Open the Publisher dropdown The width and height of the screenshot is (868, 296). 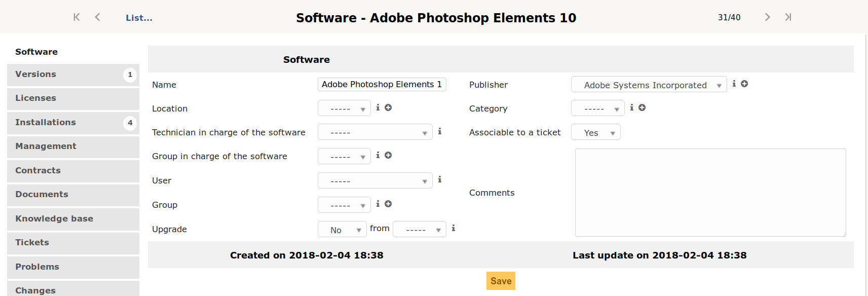649,85
